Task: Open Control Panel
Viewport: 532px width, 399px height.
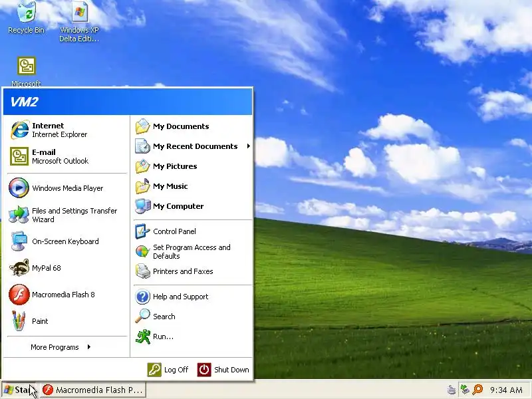Action: pyautogui.click(x=193, y=231)
